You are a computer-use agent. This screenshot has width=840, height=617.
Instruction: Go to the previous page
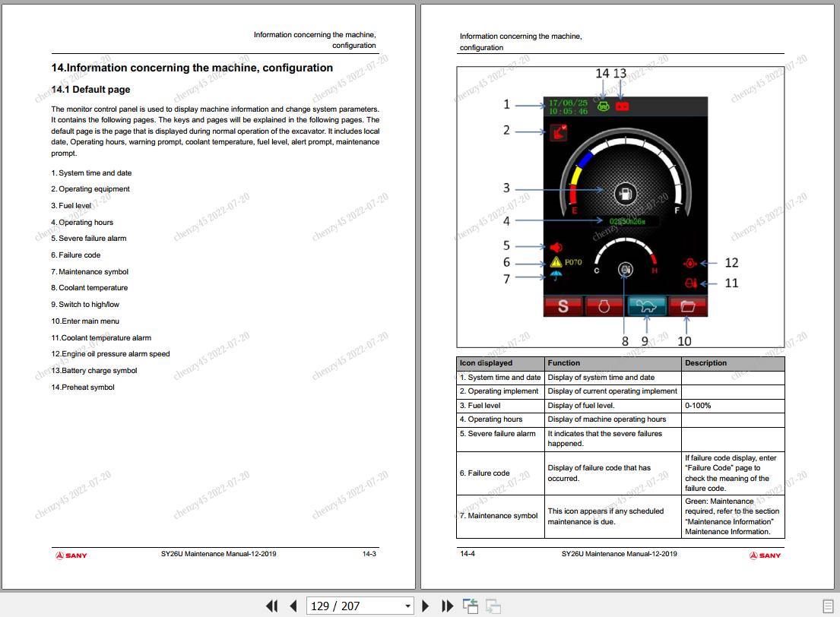(293, 606)
